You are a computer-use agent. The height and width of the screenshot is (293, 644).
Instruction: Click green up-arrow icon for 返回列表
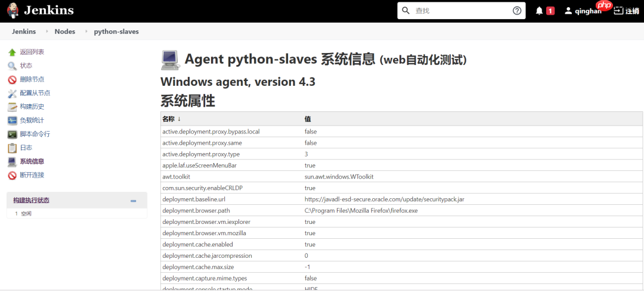(13, 52)
